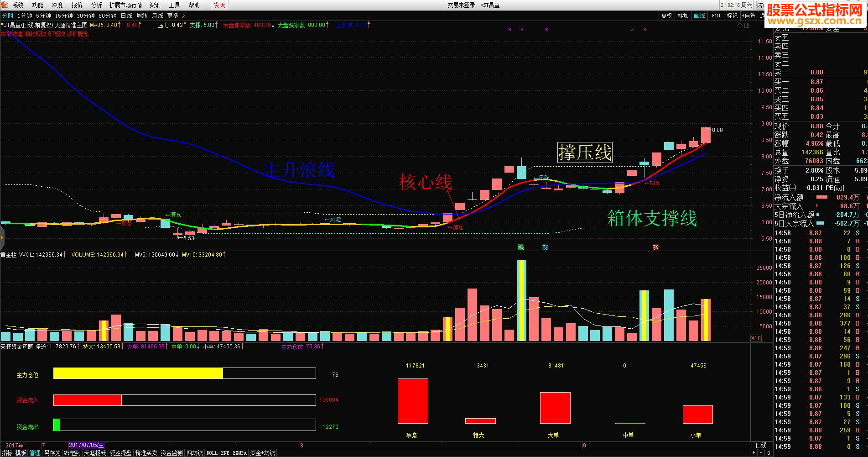The image size is (868, 457).
Task: Switch to 1分钟 chart period
Action: [25, 16]
